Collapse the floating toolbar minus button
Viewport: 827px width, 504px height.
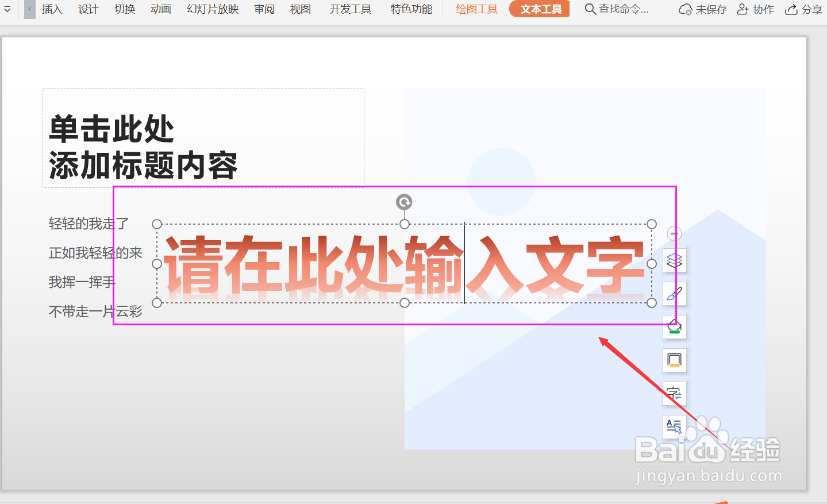(675, 233)
